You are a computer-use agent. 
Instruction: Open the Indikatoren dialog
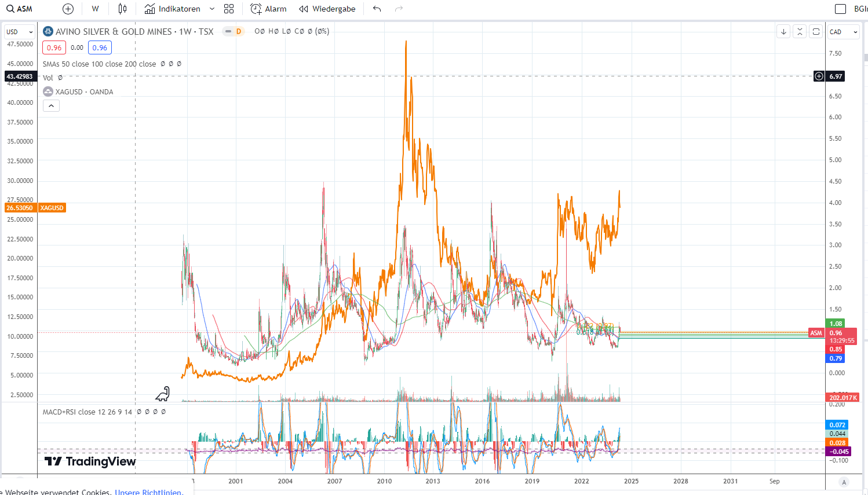pos(173,9)
